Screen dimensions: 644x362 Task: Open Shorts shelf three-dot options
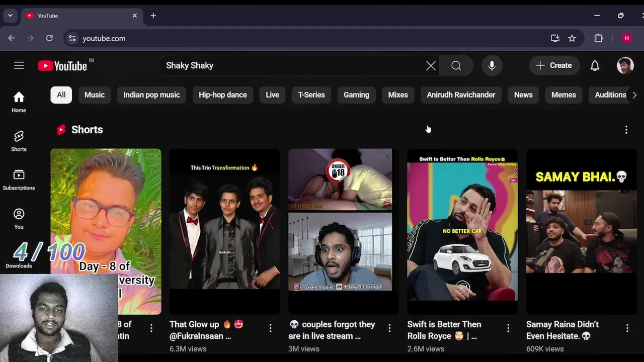coord(626,130)
